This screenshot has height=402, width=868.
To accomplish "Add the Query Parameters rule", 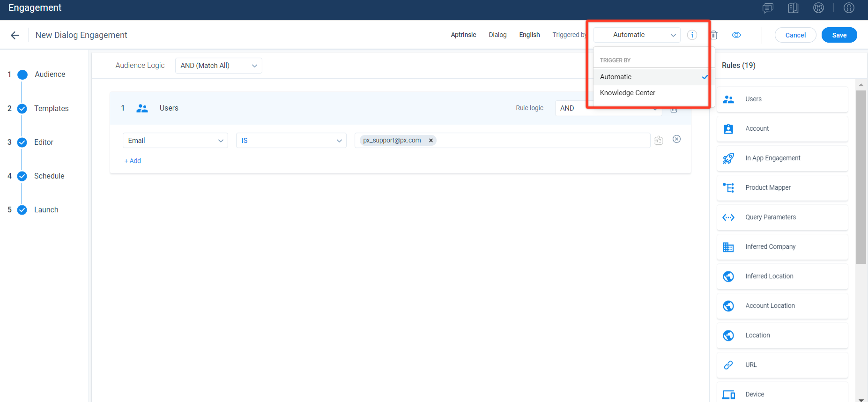I will tap(782, 217).
